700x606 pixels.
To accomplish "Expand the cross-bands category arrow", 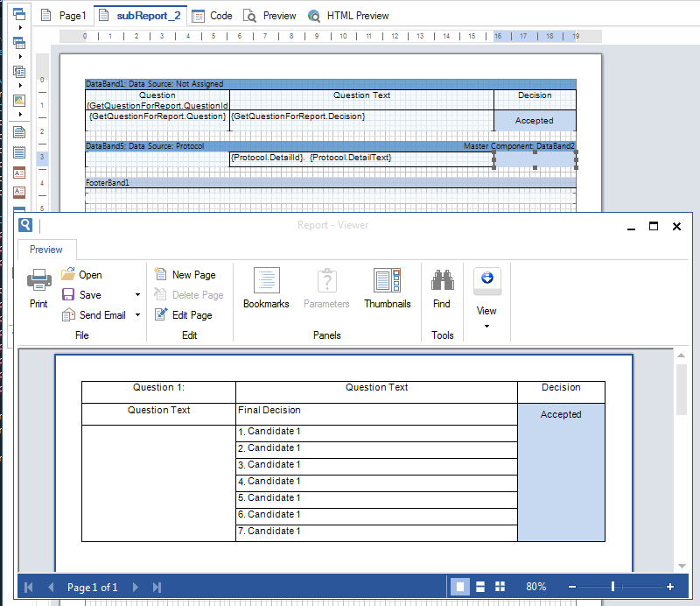I will [20, 57].
